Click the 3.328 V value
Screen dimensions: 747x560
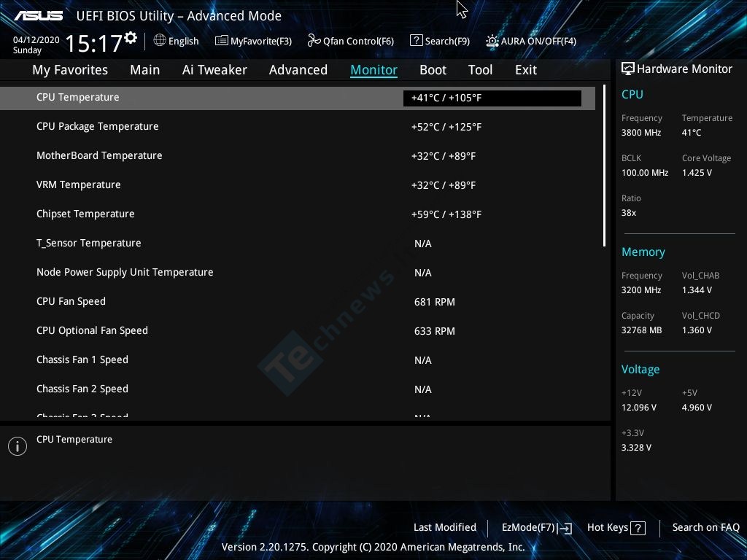(636, 448)
